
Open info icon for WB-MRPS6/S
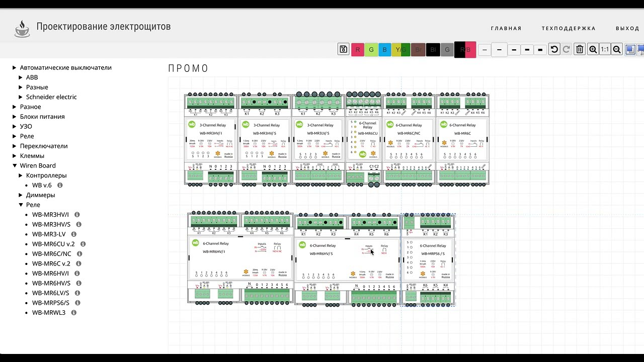(77, 303)
